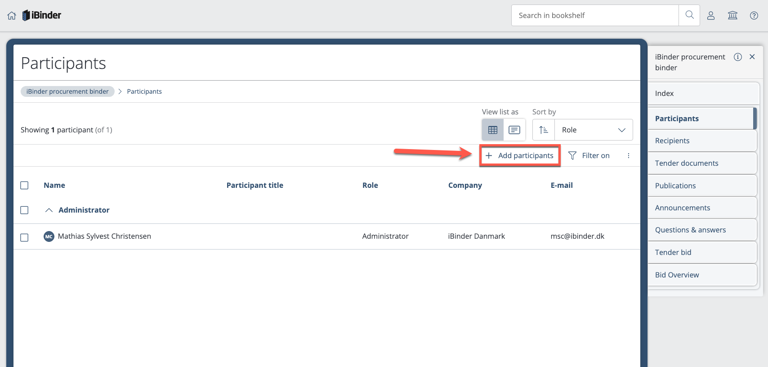Open the Publications tab
This screenshot has width=768, height=367.
tap(702, 186)
